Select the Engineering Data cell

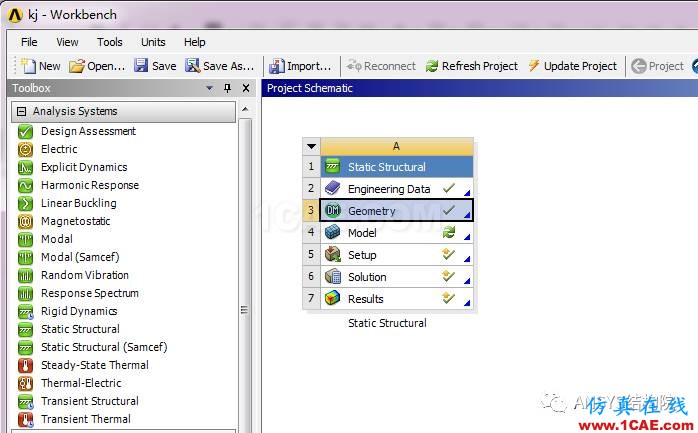point(388,189)
